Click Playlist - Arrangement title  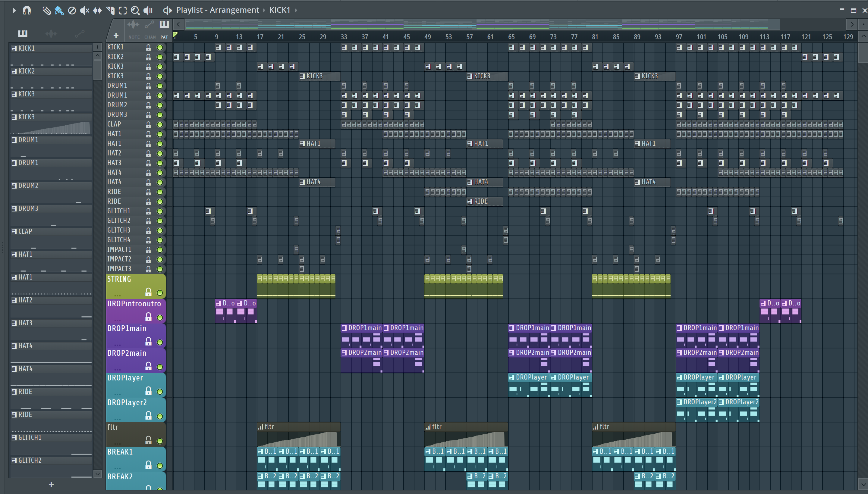point(217,10)
